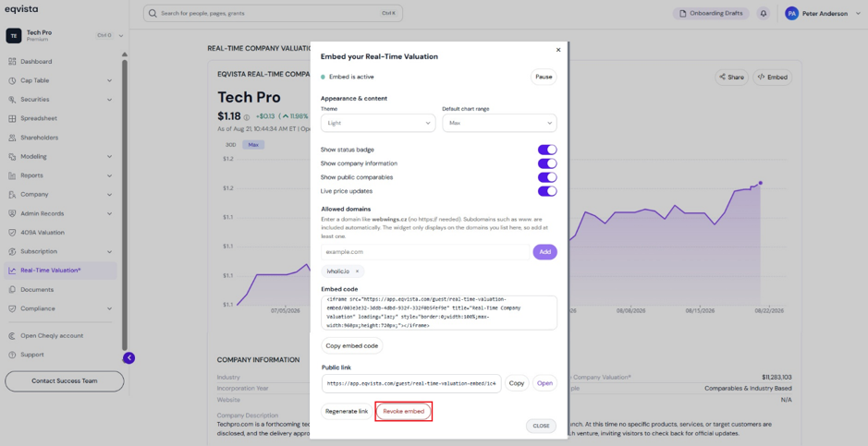Select the 30D chart range tab

tap(231, 145)
